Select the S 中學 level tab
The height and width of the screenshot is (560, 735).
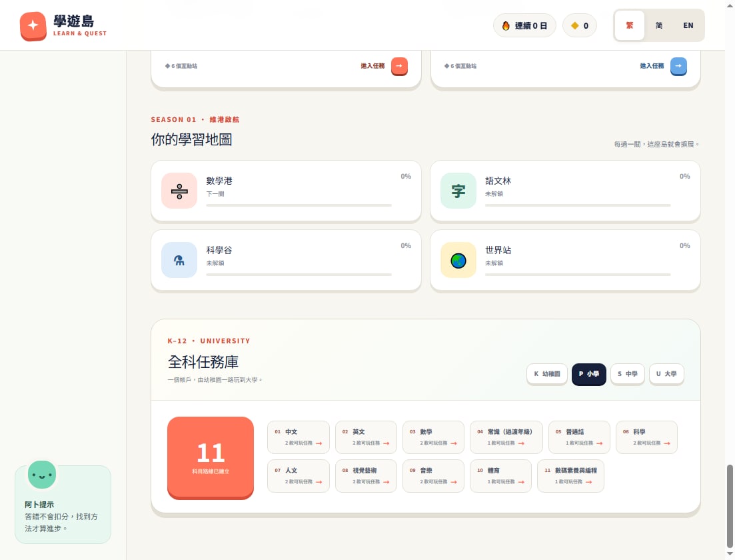coord(628,374)
